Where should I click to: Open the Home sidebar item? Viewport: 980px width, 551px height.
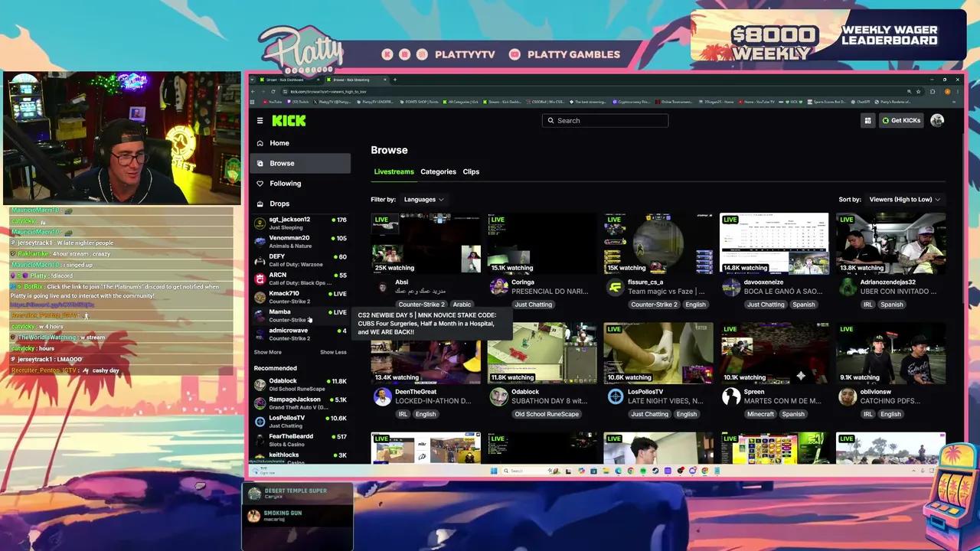pos(300,143)
